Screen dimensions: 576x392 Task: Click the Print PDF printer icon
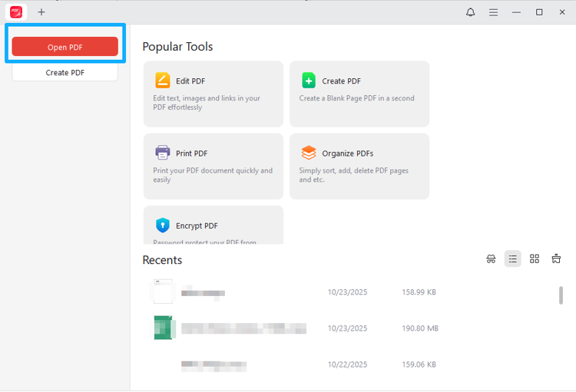162,153
